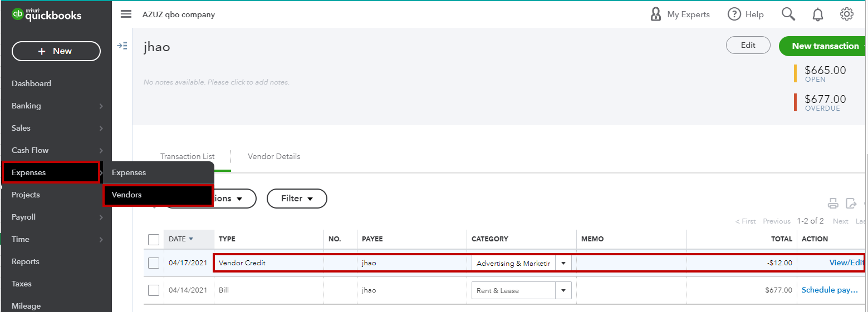This screenshot has height=312, width=868.
Task: Click the View/Edit link
Action: [846, 263]
